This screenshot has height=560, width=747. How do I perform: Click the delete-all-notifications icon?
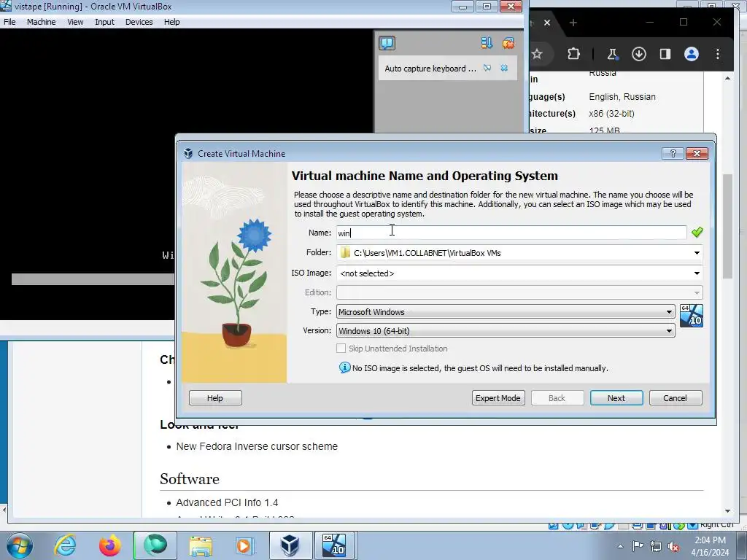508,43
